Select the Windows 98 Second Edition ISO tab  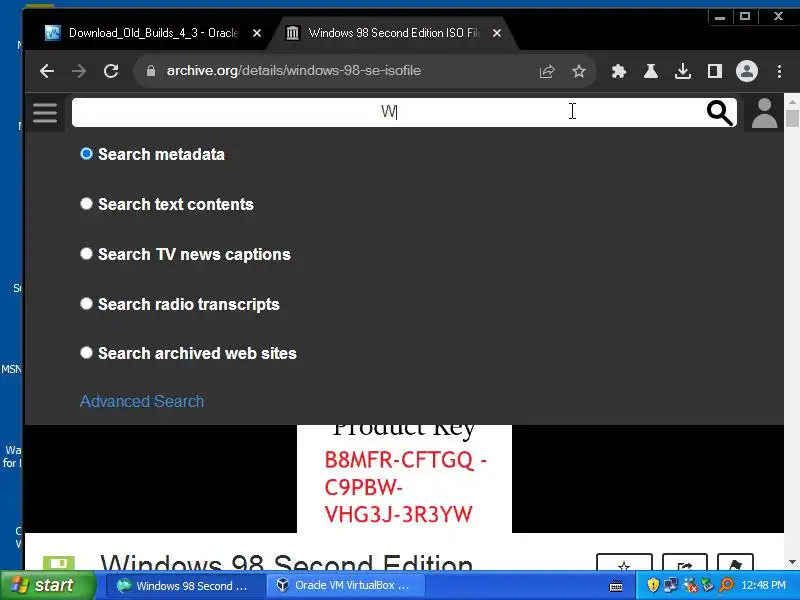pos(393,33)
